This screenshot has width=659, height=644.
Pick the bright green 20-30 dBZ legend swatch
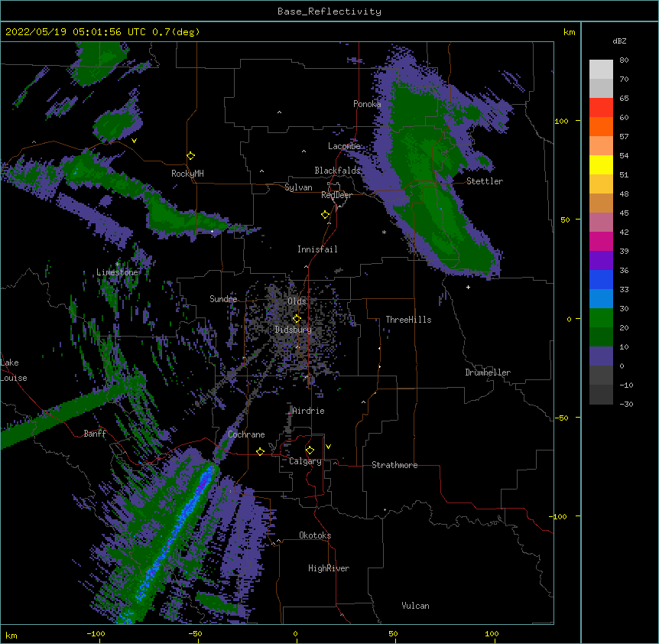tap(601, 318)
